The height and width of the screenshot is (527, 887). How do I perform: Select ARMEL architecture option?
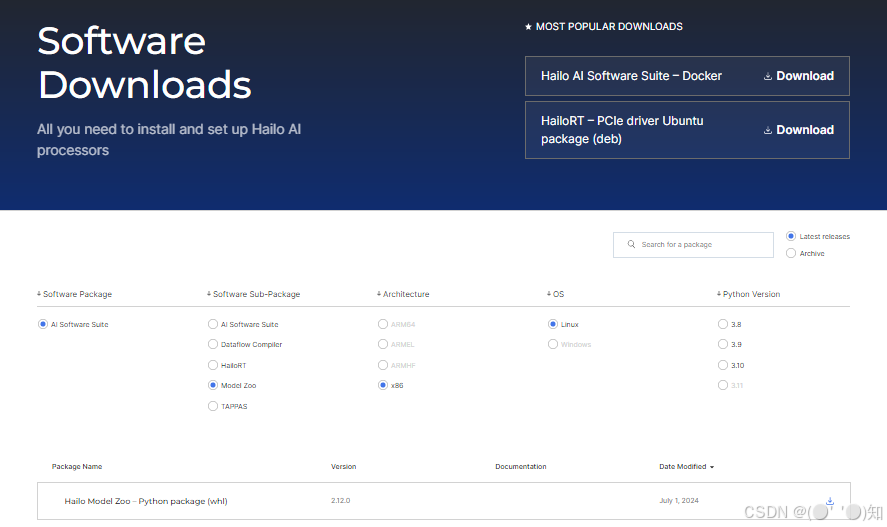(x=383, y=344)
